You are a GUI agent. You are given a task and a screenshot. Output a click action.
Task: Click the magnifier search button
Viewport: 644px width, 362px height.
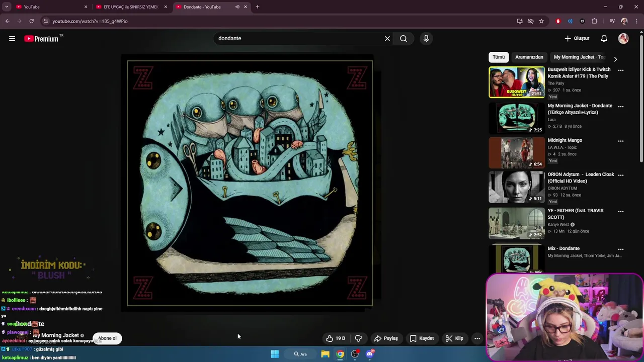(x=404, y=39)
